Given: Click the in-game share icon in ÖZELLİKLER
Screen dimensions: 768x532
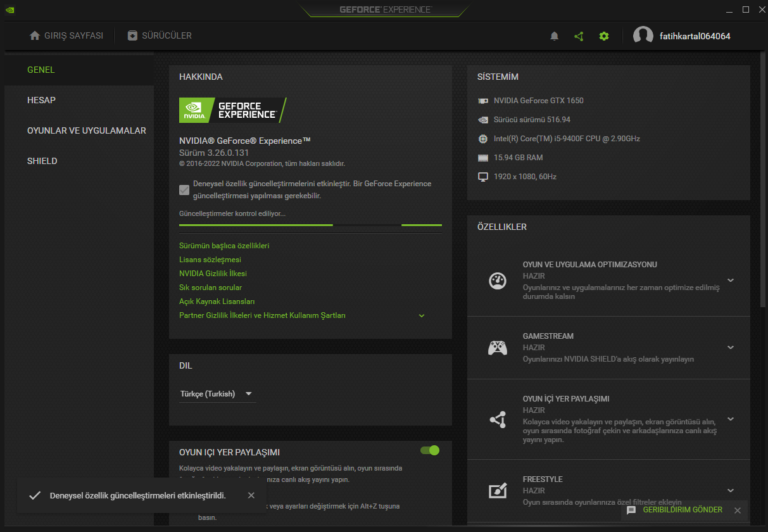Looking at the screenshot, I should pyautogui.click(x=498, y=419).
